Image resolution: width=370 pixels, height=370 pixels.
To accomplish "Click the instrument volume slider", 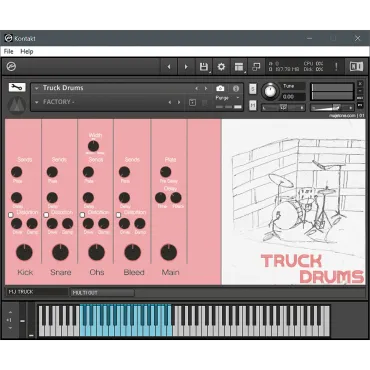I will 332,107.
